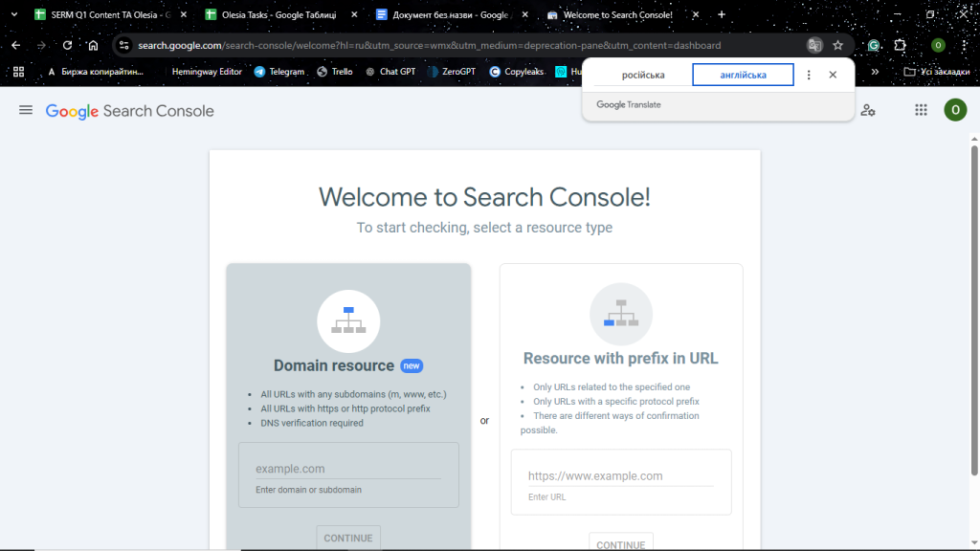The width and height of the screenshot is (980, 551).
Task: Click CONTINUE under Domain resource
Action: (347, 538)
